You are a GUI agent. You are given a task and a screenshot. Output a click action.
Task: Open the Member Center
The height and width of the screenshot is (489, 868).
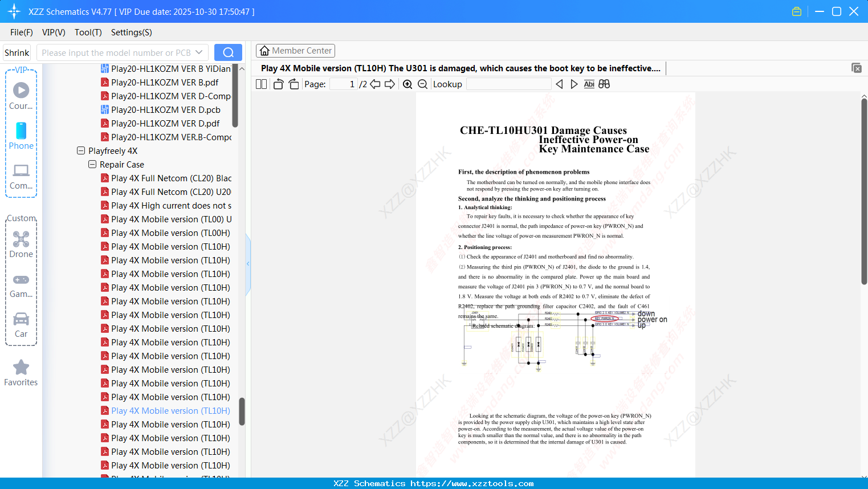pyautogui.click(x=295, y=51)
